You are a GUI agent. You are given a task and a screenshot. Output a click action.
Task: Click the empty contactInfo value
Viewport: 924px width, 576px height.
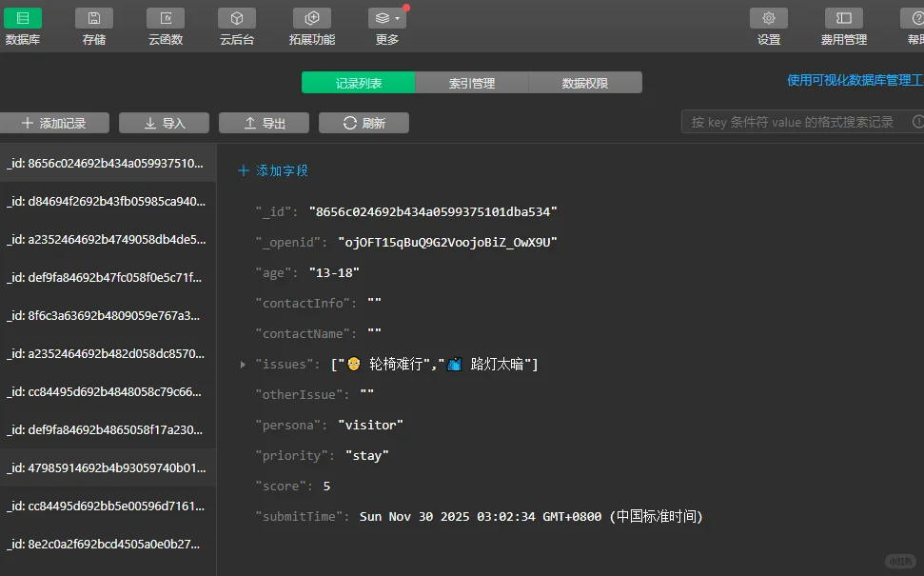tap(374, 302)
